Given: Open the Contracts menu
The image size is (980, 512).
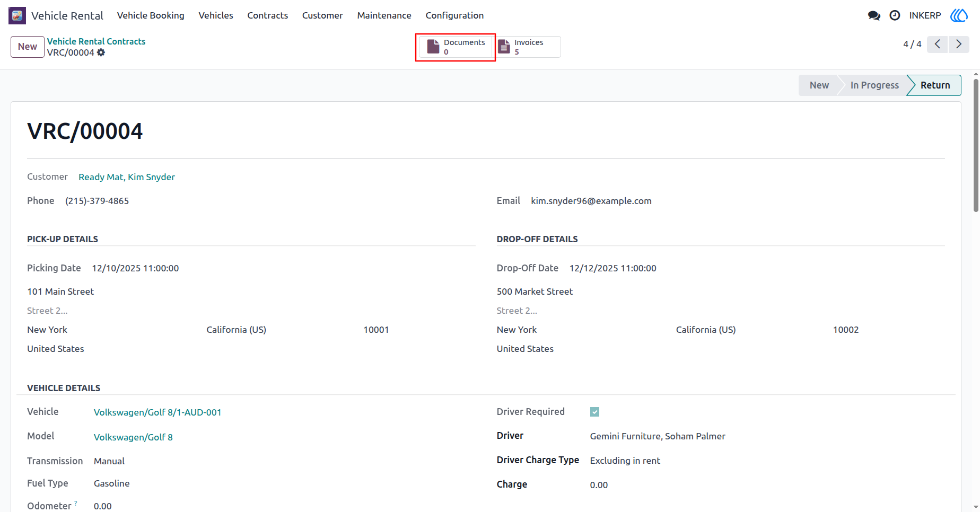Looking at the screenshot, I should point(268,15).
